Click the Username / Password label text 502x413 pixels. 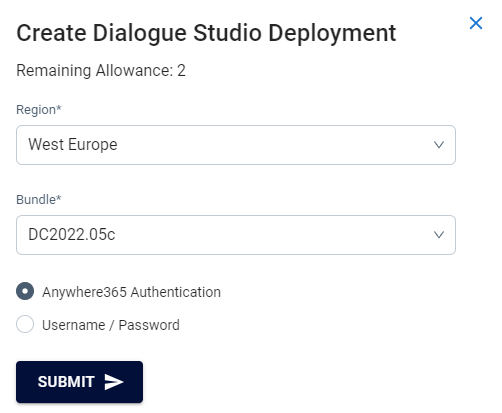pyautogui.click(x=111, y=325)
